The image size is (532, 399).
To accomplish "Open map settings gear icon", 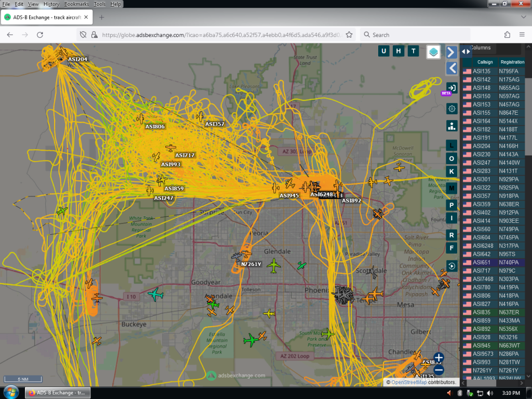I will click(451, 109).
